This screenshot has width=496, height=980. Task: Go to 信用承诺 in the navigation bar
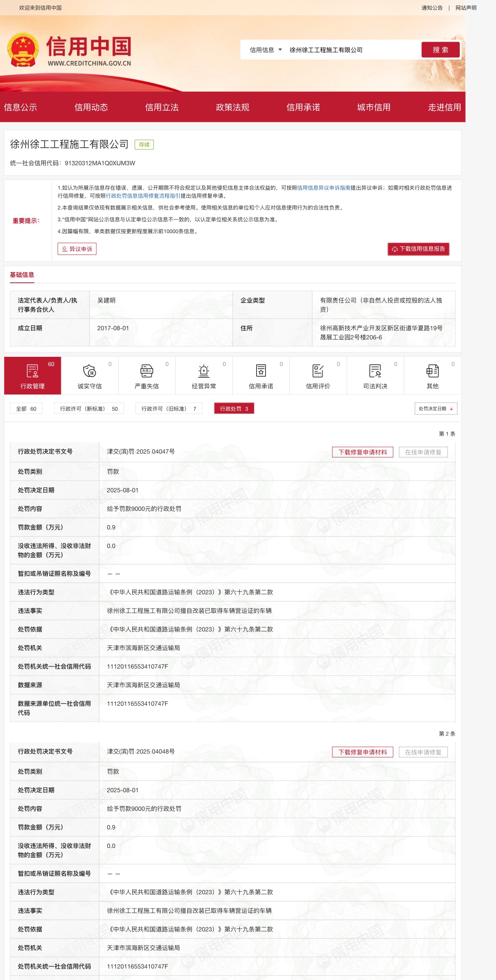point(303,107)
